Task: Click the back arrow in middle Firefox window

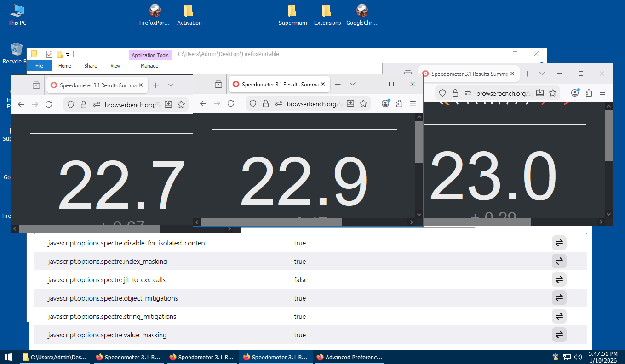Action: click(x=203, y=104)
